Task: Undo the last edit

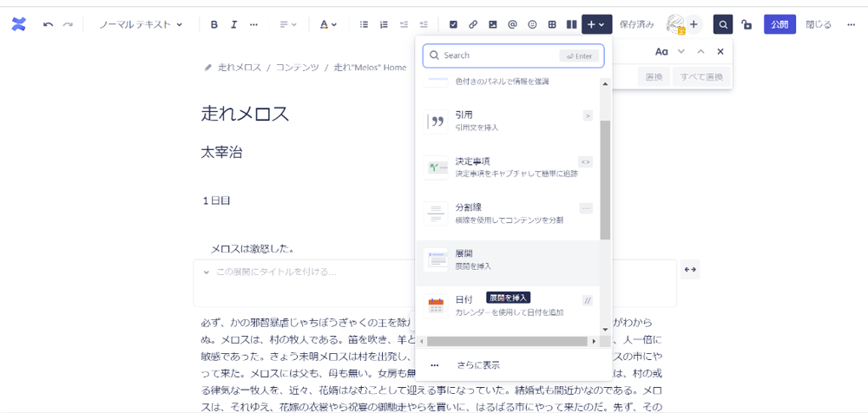Action: point(48,24)
